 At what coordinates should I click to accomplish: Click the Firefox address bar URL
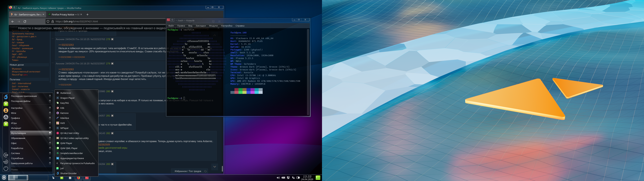pyautogui.click(x=76, y=21)
